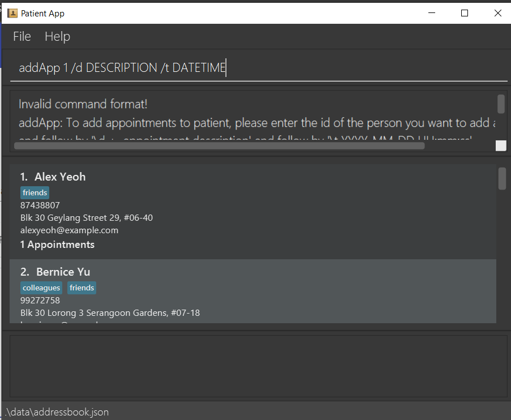This screenshot has height=420, width=511.
Task: Click the 1 Appointments label
Action: [x=57, y=245]
